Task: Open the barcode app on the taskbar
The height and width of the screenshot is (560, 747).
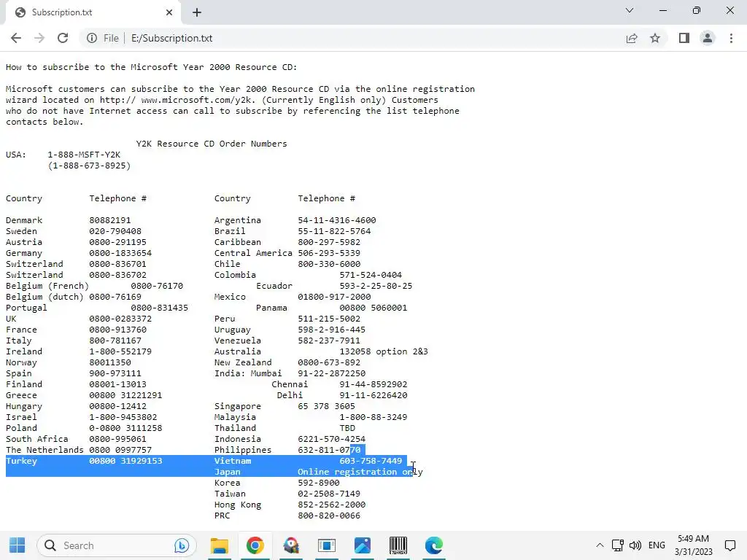Action: pyautogui.click(x=398, y=545)
